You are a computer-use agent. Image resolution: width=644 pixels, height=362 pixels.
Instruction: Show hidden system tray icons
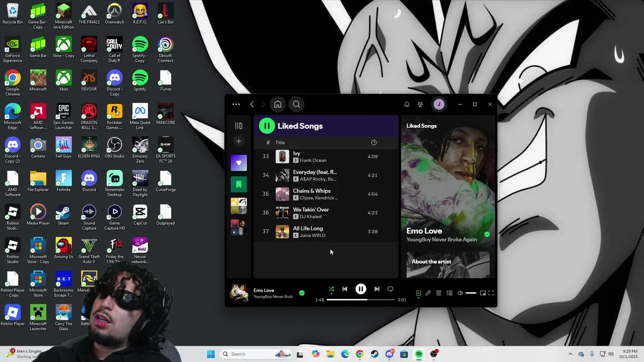click(x=570, y=354)
